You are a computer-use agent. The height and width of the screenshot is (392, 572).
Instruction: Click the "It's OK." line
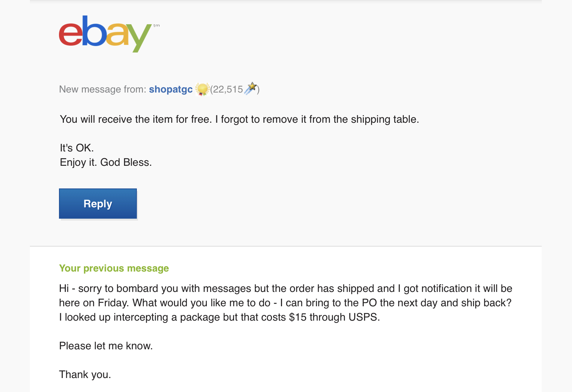pyautogui.click(x=77, y=148)
